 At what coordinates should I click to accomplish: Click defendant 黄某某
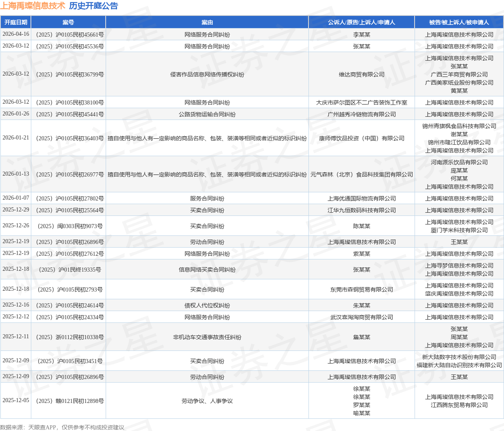coord(459,91)
